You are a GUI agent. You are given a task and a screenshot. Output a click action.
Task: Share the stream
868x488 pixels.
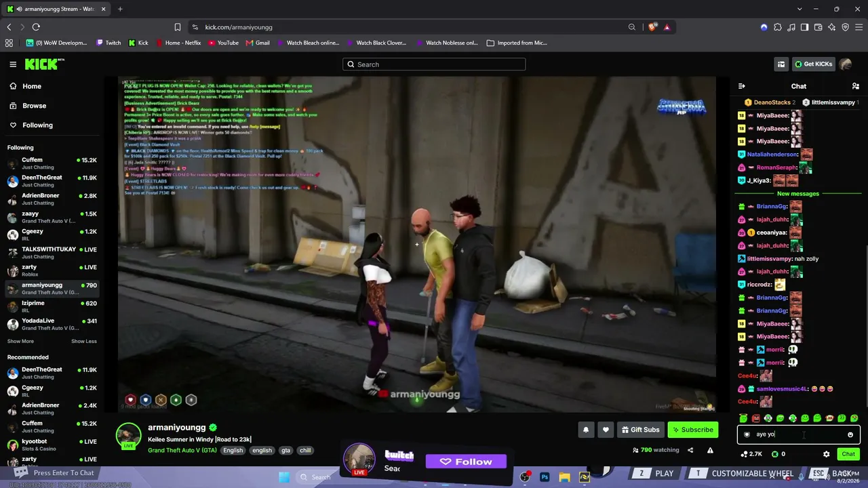(x=690, y=450)
